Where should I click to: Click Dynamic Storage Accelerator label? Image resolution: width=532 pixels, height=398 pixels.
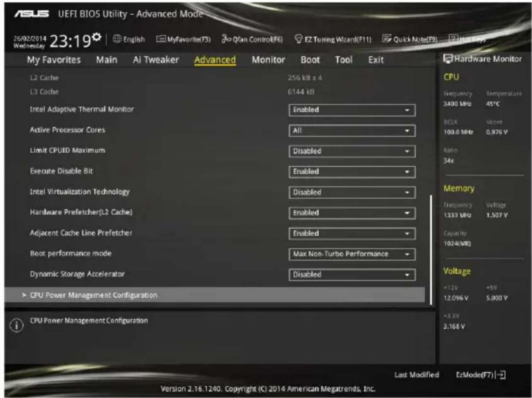point(77,274)
